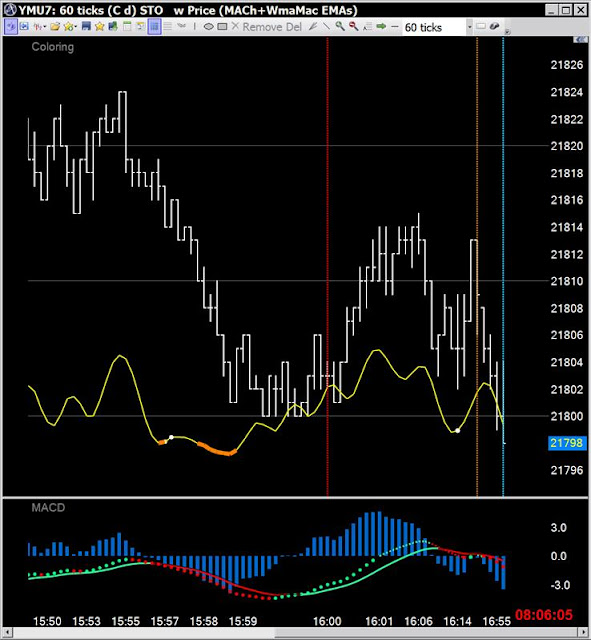The height and width of the screenshot is (640, 591).
Task: Zoom in with green magnifier
Action: (x=340, y=27)
